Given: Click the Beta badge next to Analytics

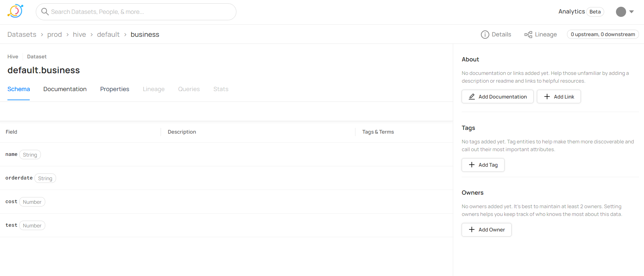Looking at the screenshot, I should tap(595, 12).
